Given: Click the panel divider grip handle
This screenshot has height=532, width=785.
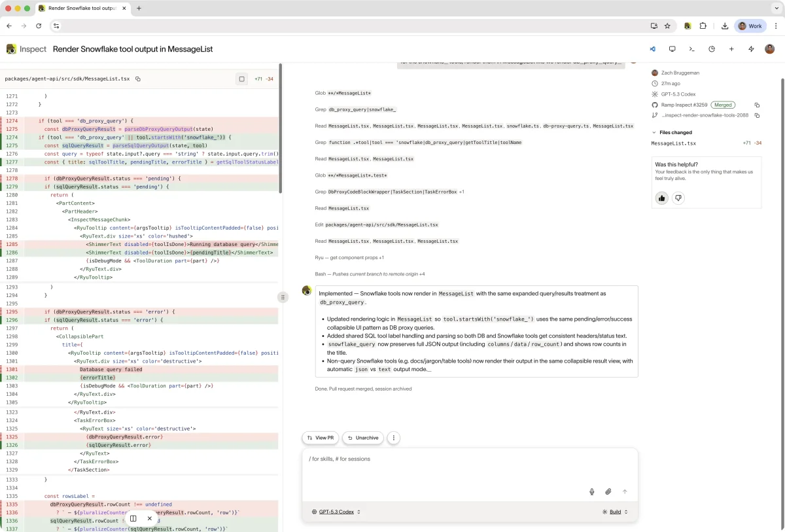Looking at the screenshot, I should pyautogui.click(x=283, y=297).
